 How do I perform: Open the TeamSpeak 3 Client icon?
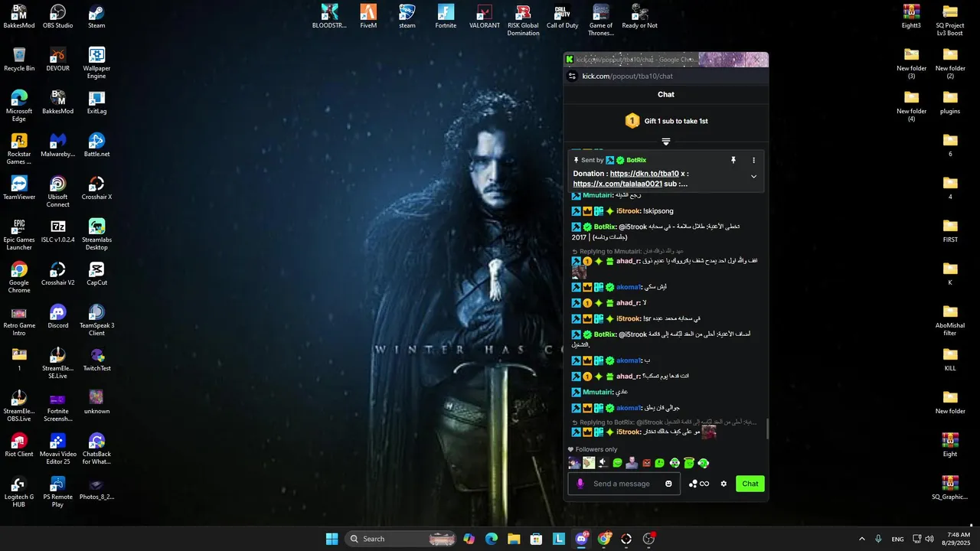tap(96, 321)
